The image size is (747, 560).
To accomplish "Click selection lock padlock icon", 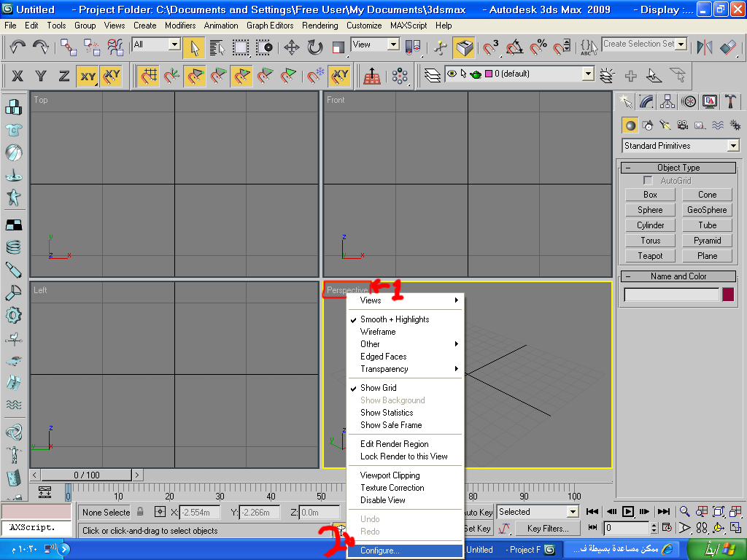I will pos(140,512).
